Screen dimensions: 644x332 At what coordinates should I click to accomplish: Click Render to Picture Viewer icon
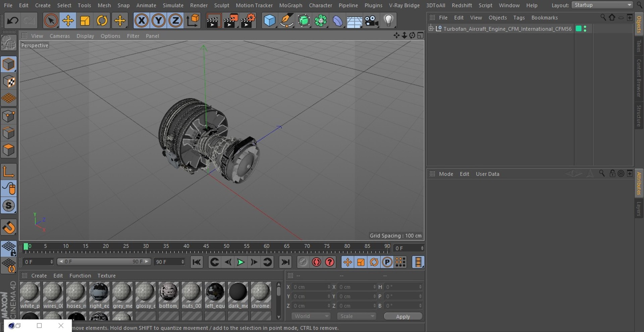point(231,21)
